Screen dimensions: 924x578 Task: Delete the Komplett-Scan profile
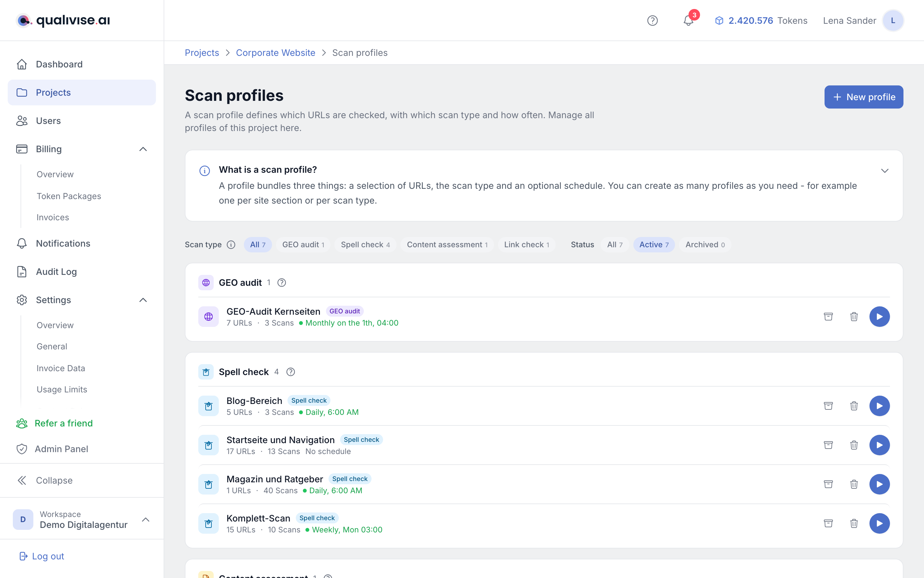(854, 523)
